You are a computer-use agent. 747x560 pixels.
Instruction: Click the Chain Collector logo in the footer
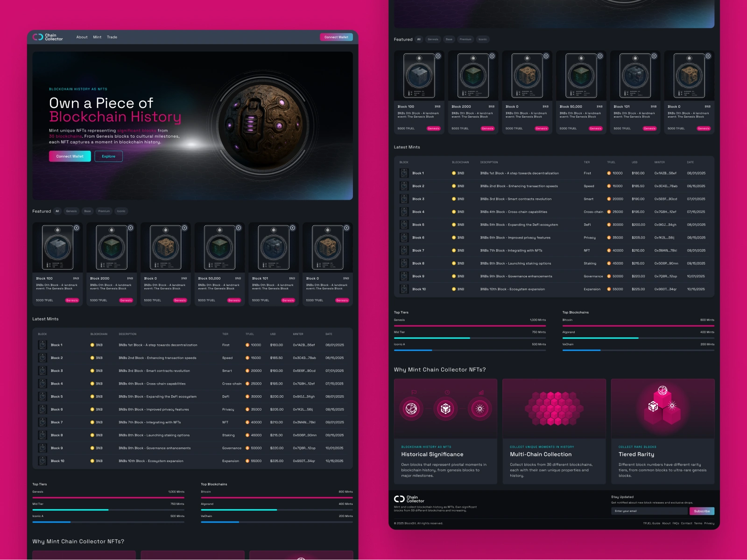[x=409, y=499]
